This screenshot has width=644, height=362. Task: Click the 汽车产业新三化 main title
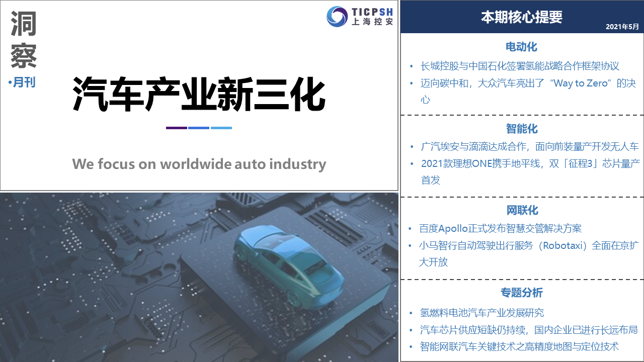[x=199, y=94]
